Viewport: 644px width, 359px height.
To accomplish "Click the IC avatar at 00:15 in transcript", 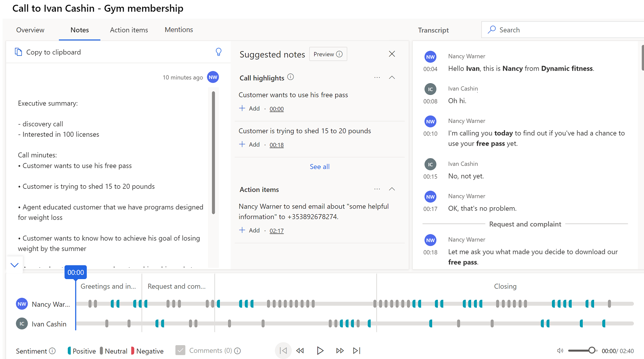I will click(x=431, y=164).
